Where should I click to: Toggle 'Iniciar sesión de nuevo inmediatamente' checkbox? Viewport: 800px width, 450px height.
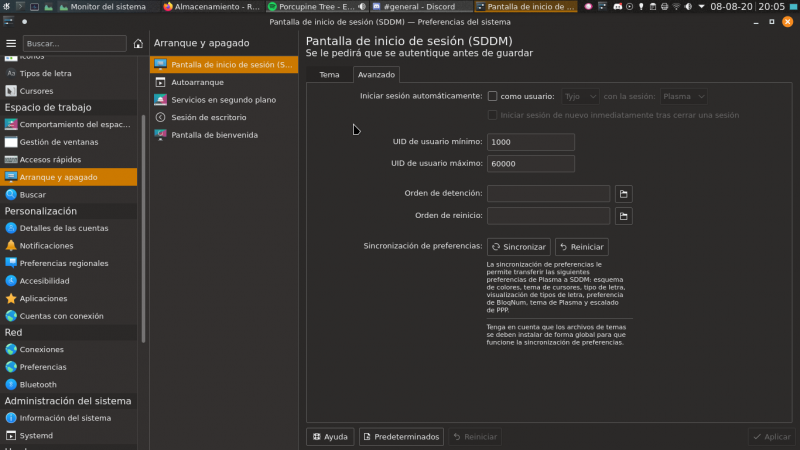tap(492, 115)
